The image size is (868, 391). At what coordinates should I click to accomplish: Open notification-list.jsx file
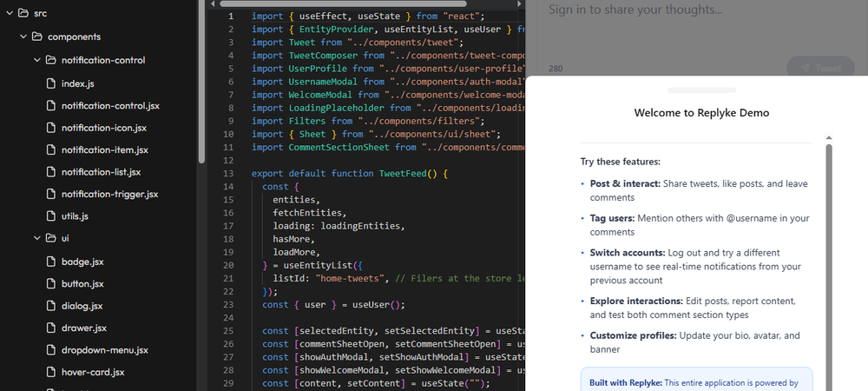coord(102,172)
